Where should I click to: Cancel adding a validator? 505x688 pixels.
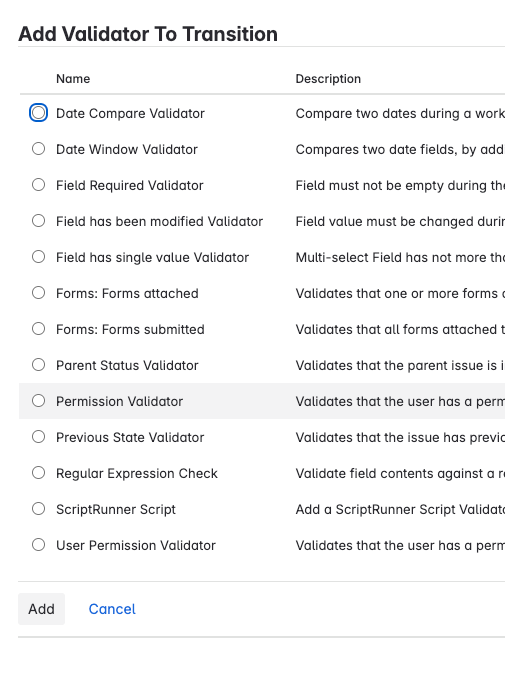pos(112,609)
